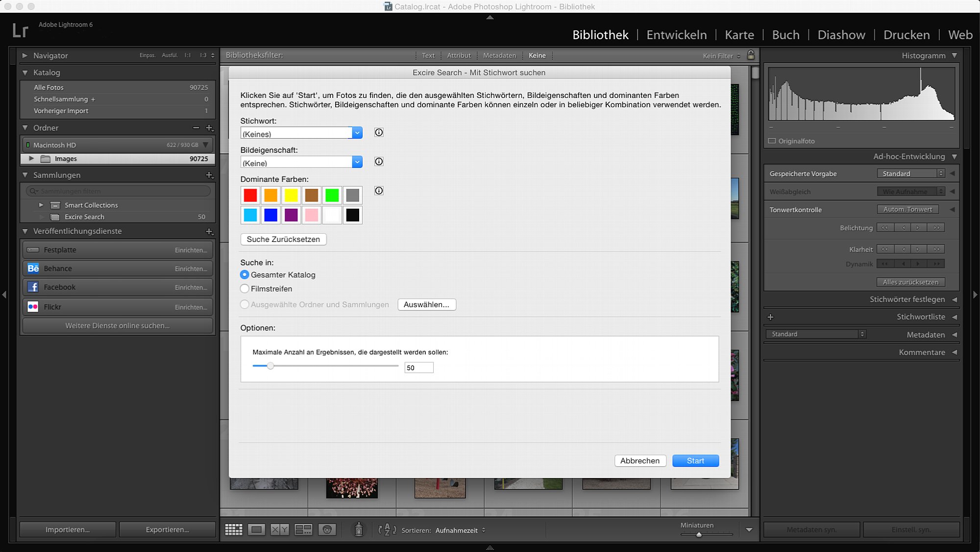Show info for the Stichwort field
Screen dimensions: 980x552
point(379,132)
